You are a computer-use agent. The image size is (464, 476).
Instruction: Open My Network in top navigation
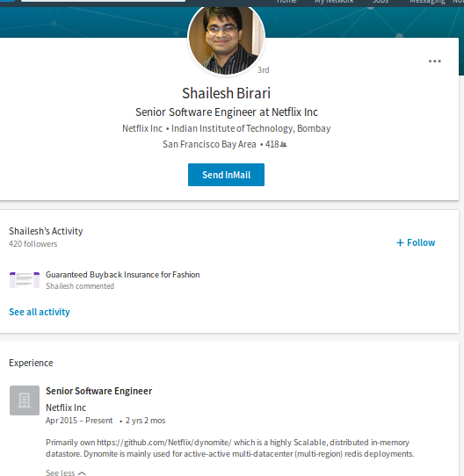[334, 2]
